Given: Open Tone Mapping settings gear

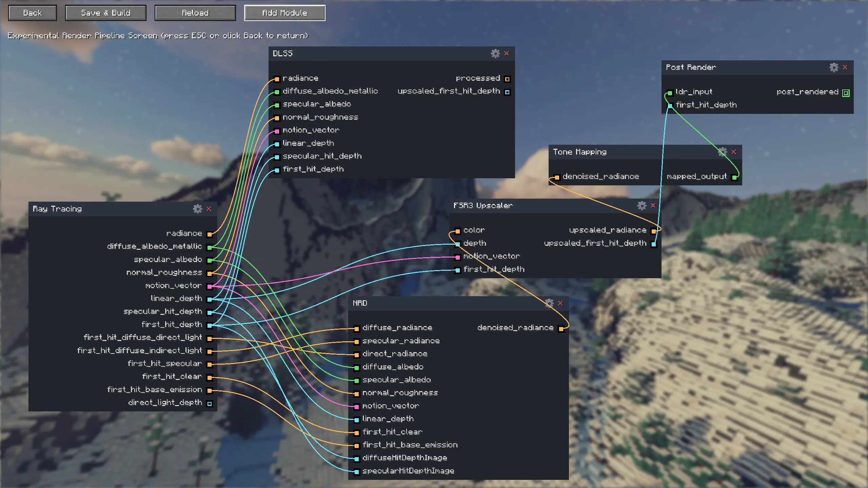Looking at the screenshot, I should click(723, 152).
